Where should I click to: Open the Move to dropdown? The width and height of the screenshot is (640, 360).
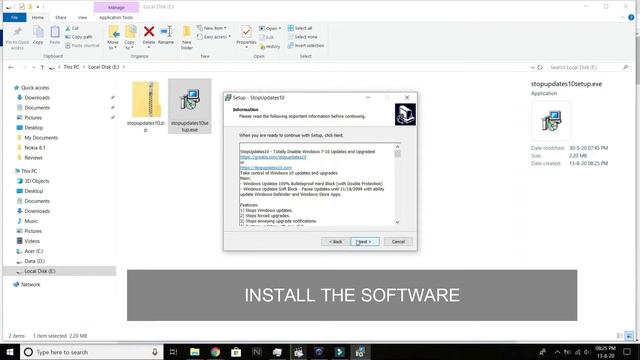[x=113, y=38]
